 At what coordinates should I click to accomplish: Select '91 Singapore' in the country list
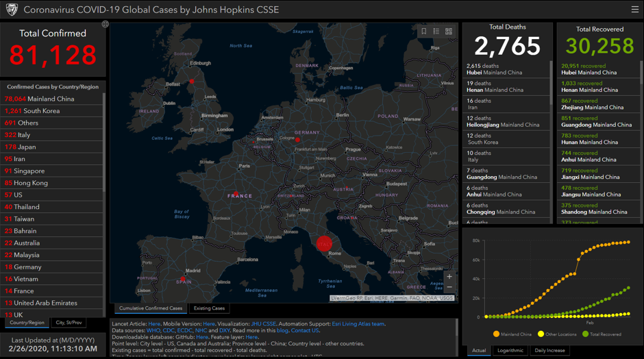point(51,171)
